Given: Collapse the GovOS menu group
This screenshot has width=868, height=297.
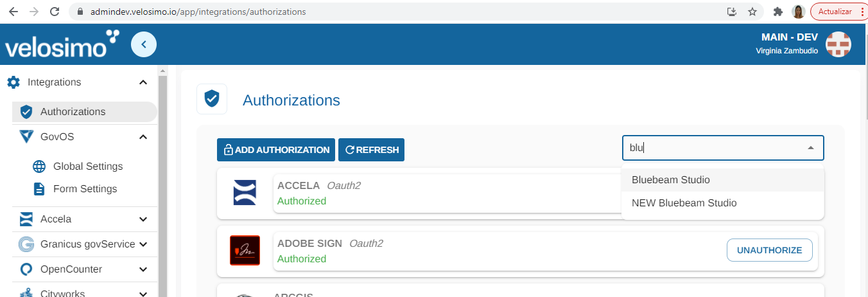Looking at the screenshot, I should [143, 136].
